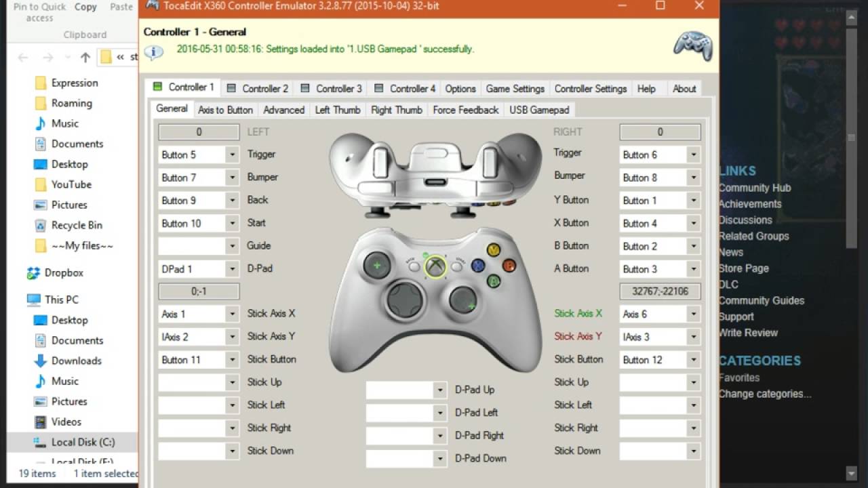868x488 pixels.
Task: Click the Explorer back arrow
Action: tap(23, 58)
